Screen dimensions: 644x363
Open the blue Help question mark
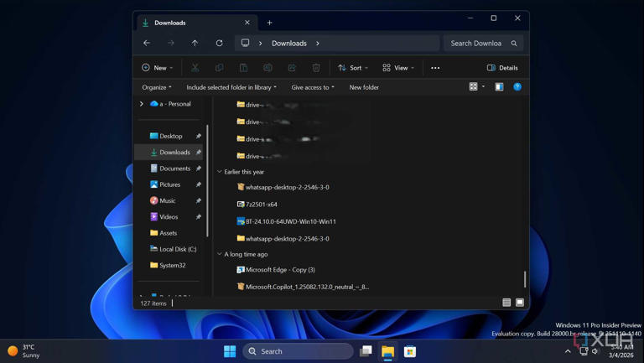[x=517, y=86]
